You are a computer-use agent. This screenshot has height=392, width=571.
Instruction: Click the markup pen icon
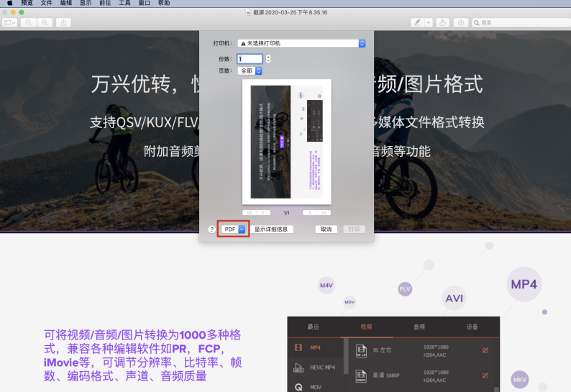417,22
